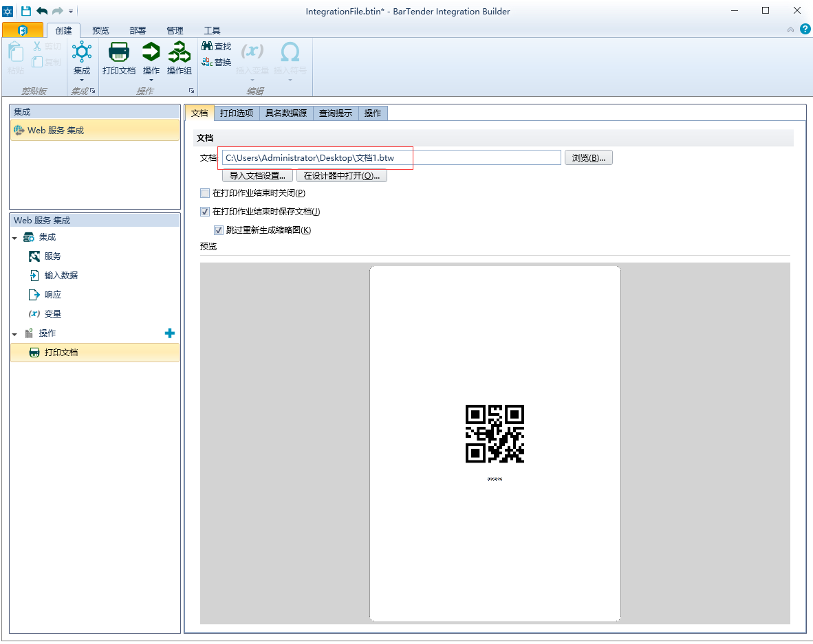Click the 替换 replace icon
813x644 pixels.
point(207,62)
